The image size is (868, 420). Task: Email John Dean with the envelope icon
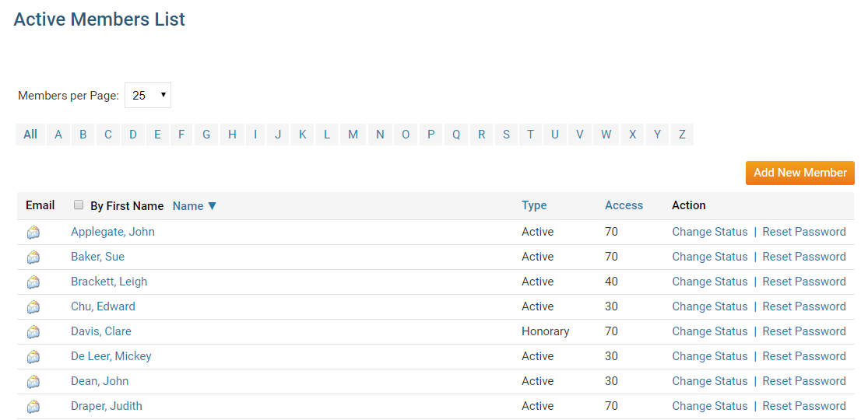33,382
